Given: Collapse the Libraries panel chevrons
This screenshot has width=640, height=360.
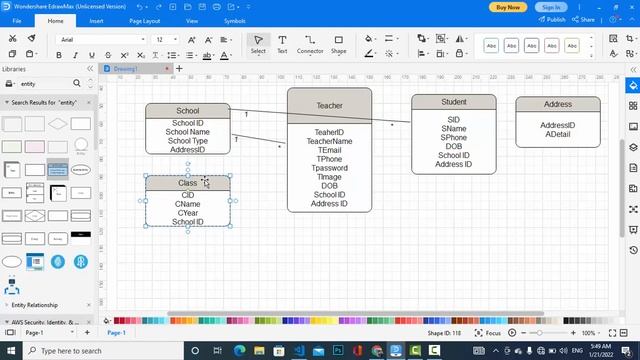Looking at the screenshot, I should coord(90,69).
